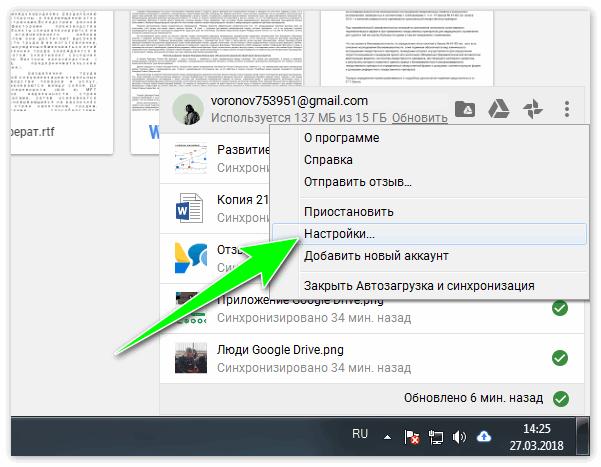Select Приостановить in the menu
This screenshot has height=467, width=601.
(429, 212)
